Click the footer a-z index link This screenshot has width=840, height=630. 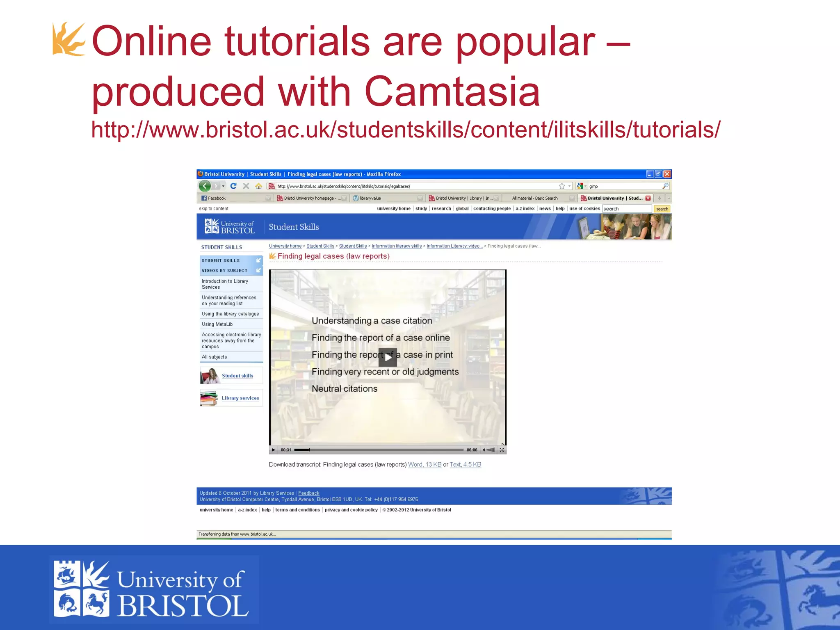(x=247, y=510)
